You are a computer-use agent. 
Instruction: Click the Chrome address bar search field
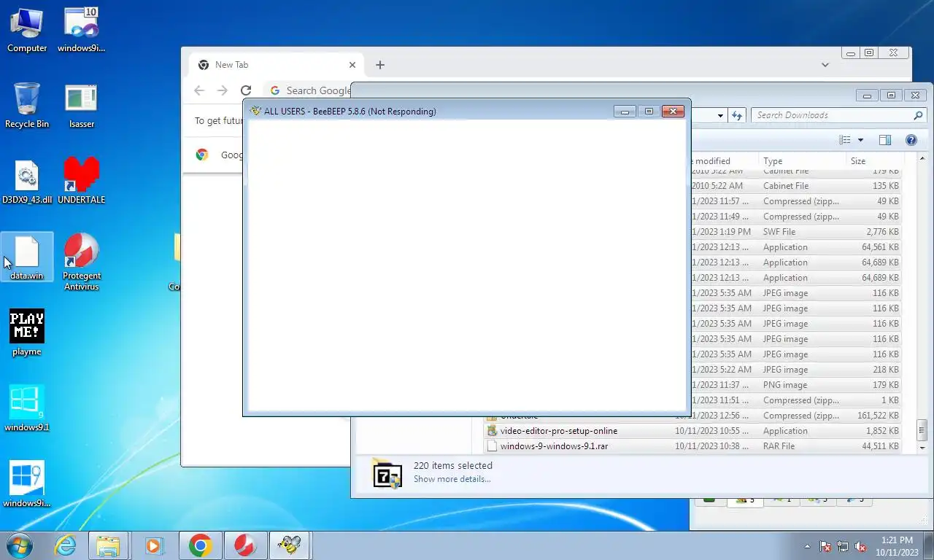point(307,90)
